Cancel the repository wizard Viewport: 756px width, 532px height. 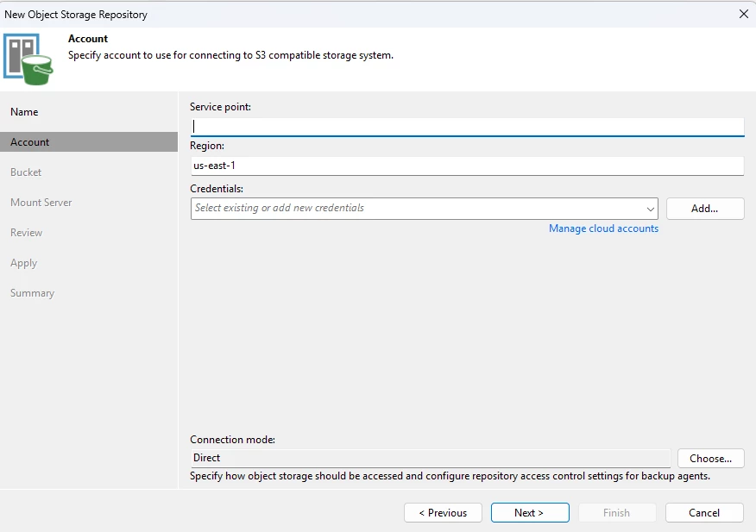704,513
